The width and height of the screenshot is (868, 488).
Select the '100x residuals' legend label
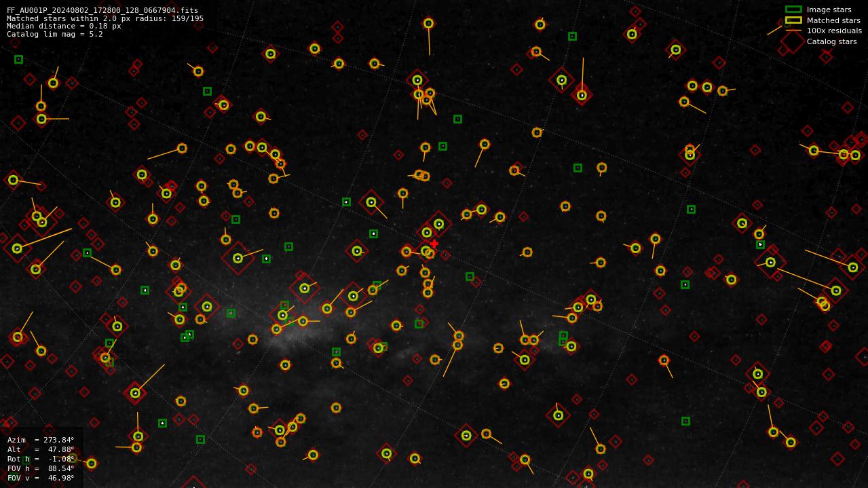click(x=834, y=31)
